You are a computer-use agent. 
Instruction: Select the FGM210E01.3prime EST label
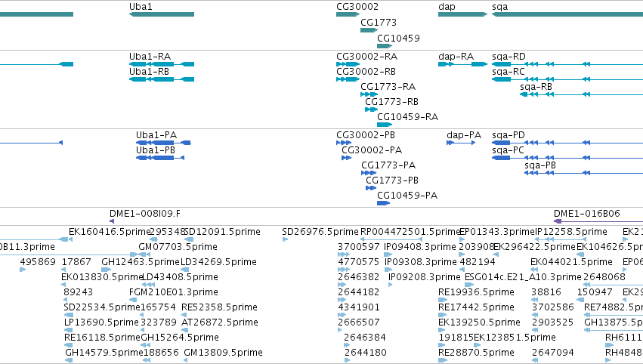(174, 292)
